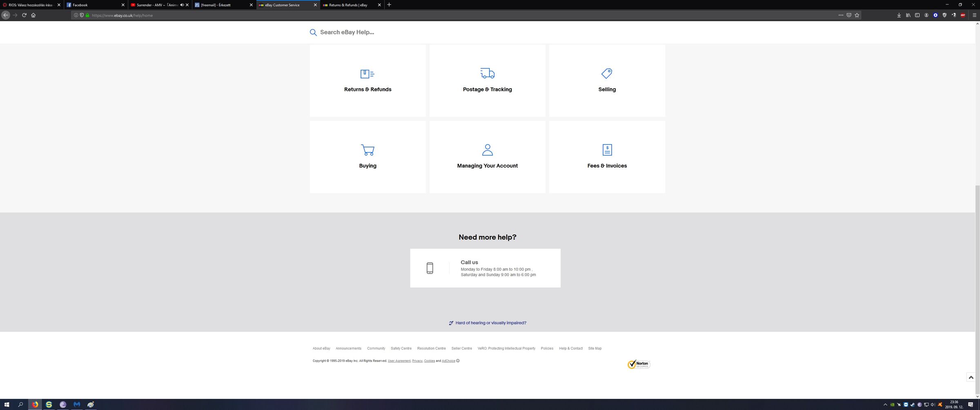The height and width of the screenshot is (410, 980).
Task: Click the magnifier icon in eBay Help search
Action: pyautogui.click(x=313, y=32)
